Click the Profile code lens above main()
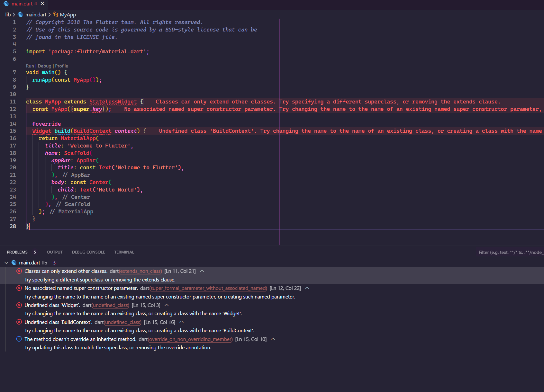 coord(61,66)
